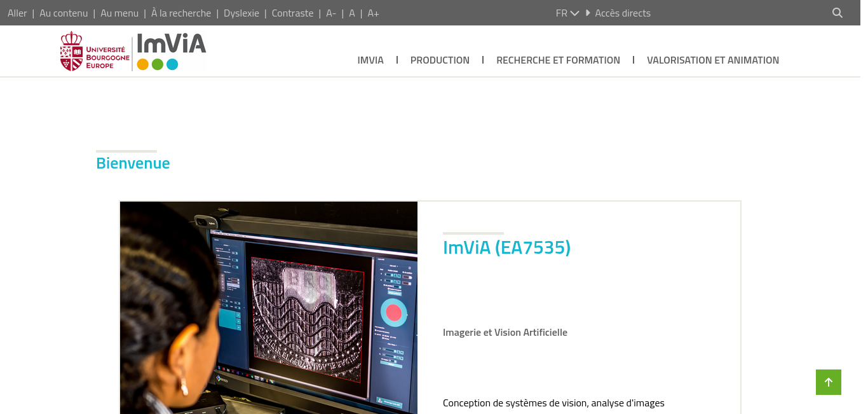Jump to Au menu skip link
The width and height of the screenshot is (868, 414).
coord(119,13)
